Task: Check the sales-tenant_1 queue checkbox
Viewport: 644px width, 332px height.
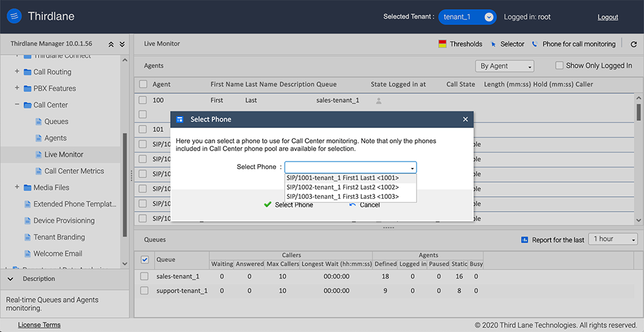Action: [x=145, y=276]
